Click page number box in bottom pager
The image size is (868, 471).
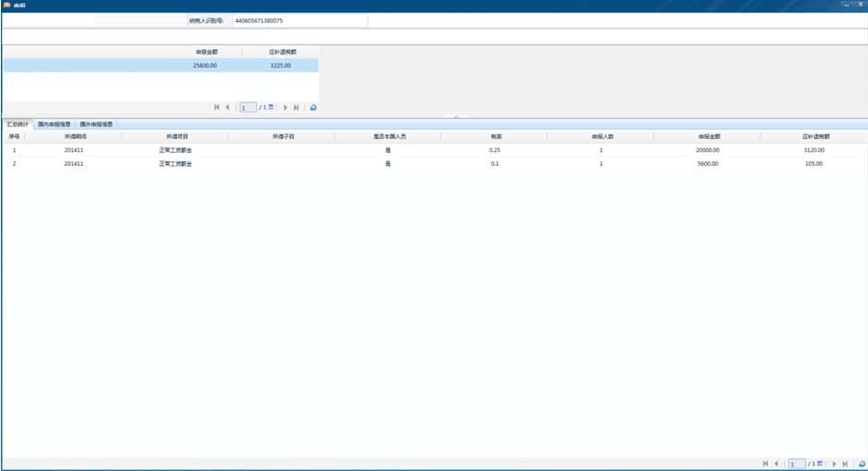(x=796, y=464)
